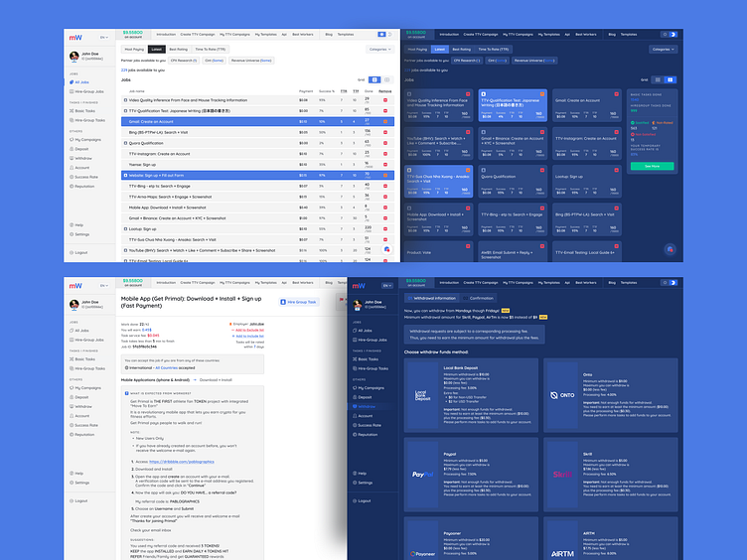
Task: Open Create TTV Campaign menu in top-left light panel
Action: 198,35
